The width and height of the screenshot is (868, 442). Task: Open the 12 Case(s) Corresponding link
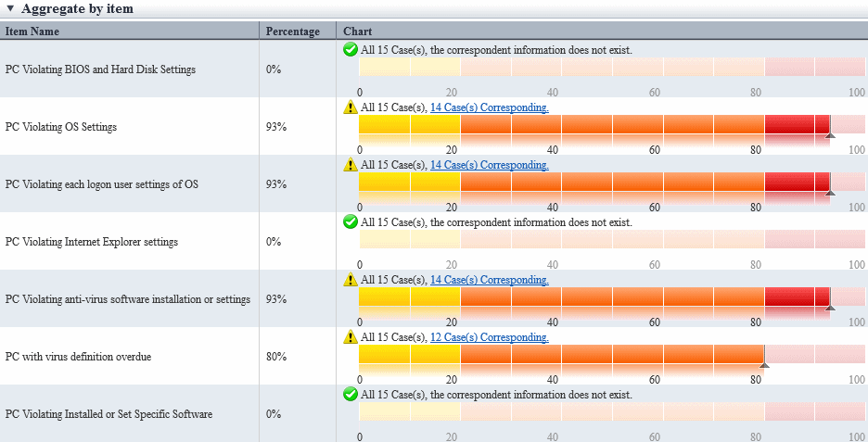pos(490,337)
